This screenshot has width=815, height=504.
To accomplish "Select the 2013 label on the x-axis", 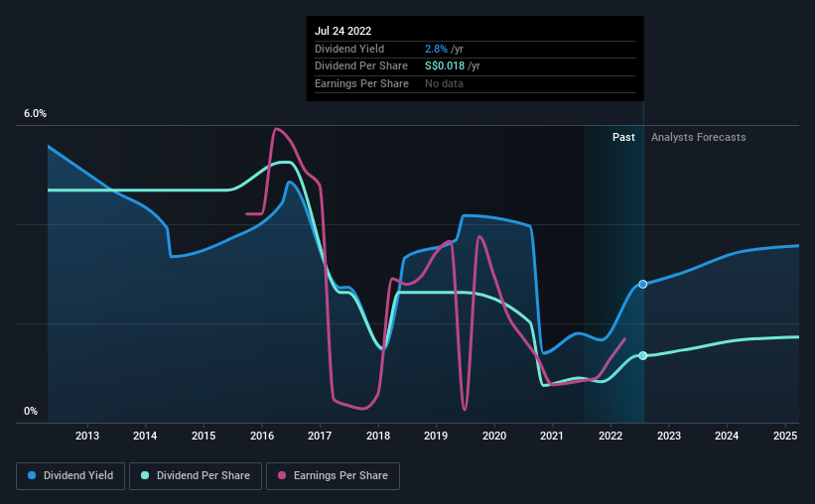I will pyautogui.click(x=87, y=436).
